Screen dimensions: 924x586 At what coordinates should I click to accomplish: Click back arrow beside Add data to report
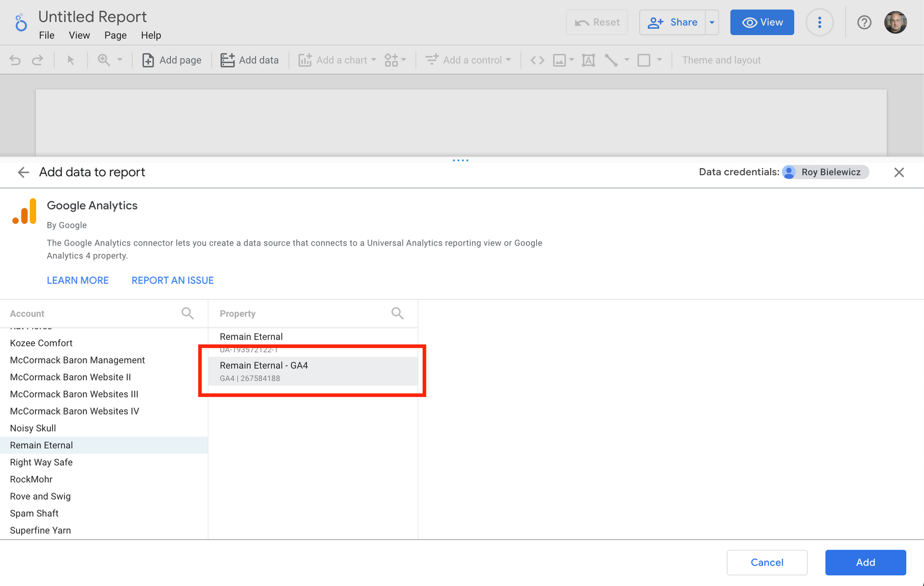tap(23, 172)
